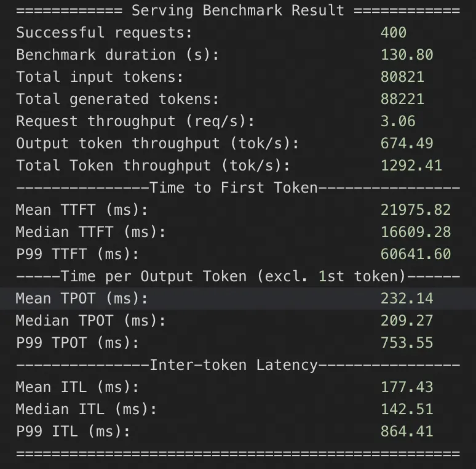Viewport: 476px width, 469px height.
Task: Click the Mean ITL value 177.43
Action: click(x=407, y=387)
